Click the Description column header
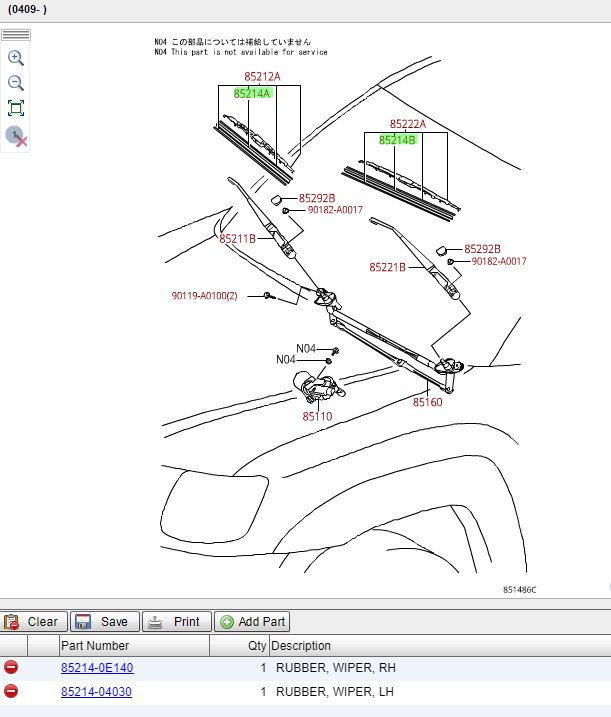 [440, 646]
